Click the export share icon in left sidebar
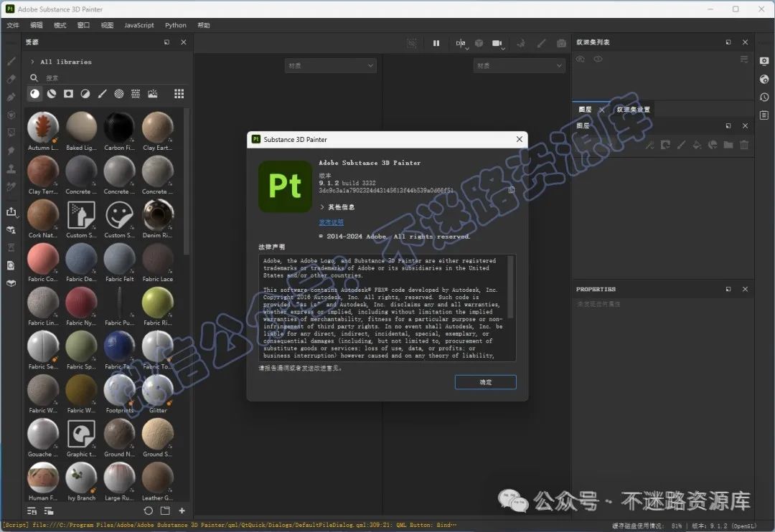The width and height of the screenshot is (775, 532). (x=11, y=212)
